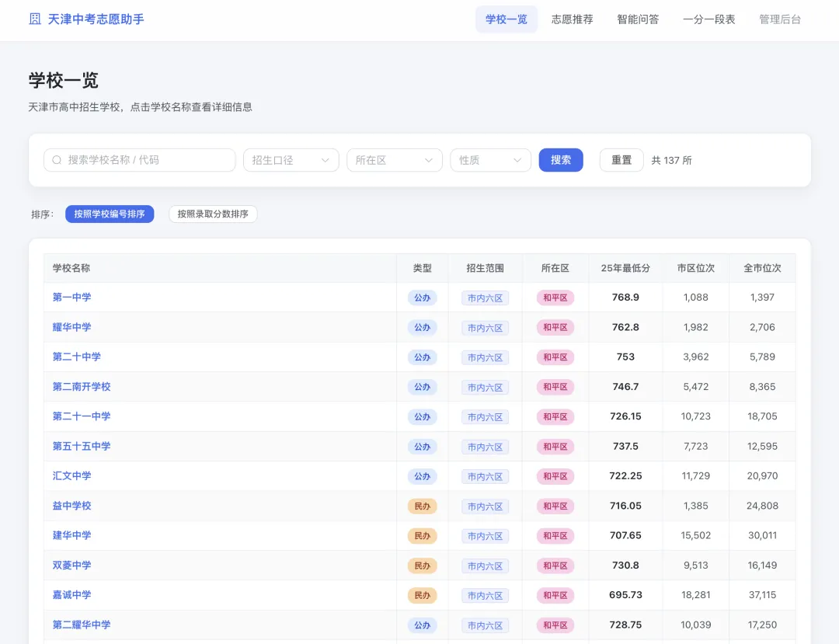This screenshot has height=644, width=839.
Task: Open 第二十一中学 details link
Action: 82,416
